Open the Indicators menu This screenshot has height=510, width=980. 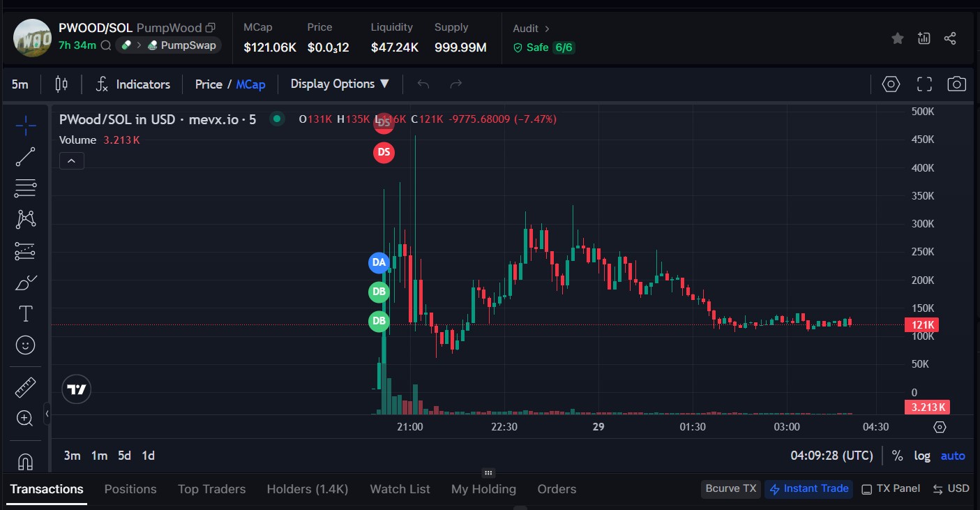point(133,84)
